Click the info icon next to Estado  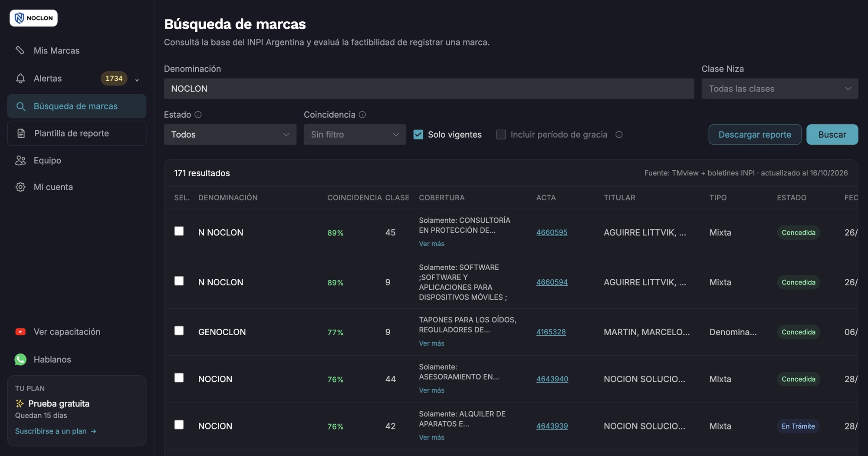point(198,115)
